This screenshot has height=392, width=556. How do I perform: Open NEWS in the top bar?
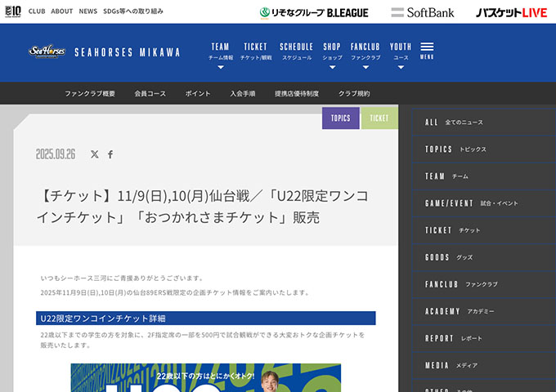tap(88, 11)
